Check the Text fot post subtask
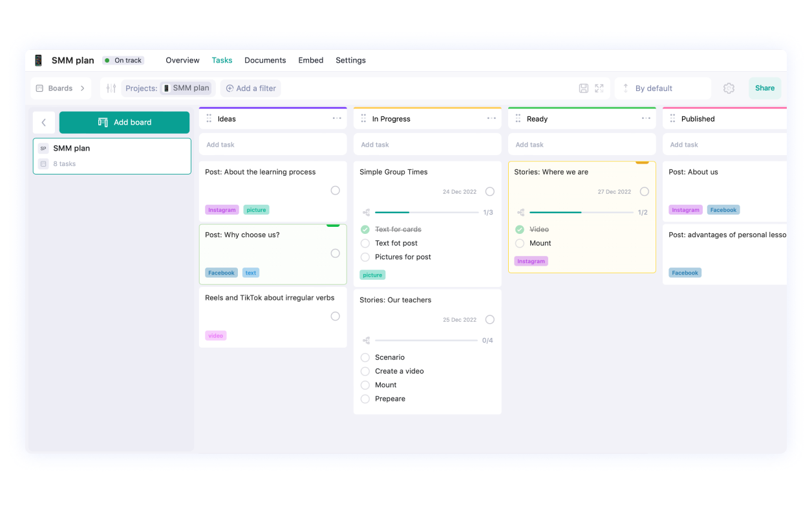Image resolution: width=812 pixels, height=517 pixels. (x=365, y=243)
